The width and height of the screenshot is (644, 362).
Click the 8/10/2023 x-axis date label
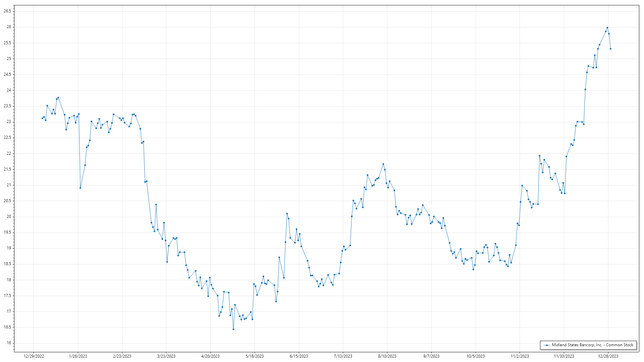387,356
